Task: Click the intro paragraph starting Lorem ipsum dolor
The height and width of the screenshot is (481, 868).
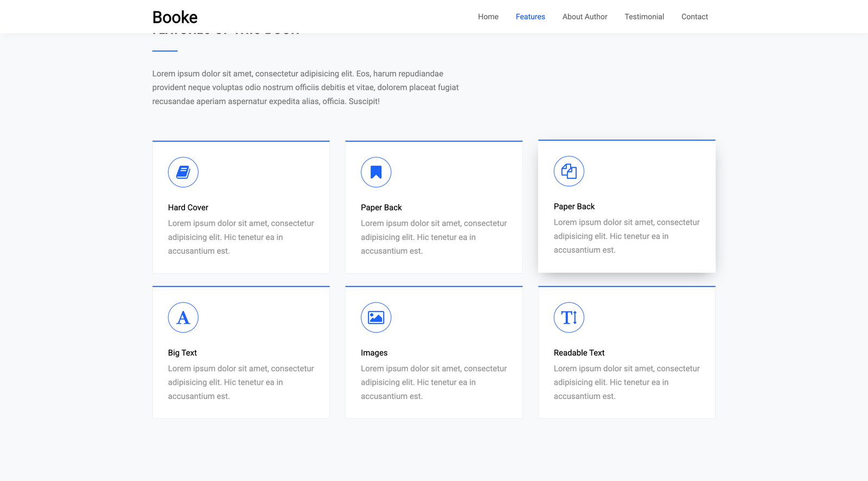Action: [305, 87]
